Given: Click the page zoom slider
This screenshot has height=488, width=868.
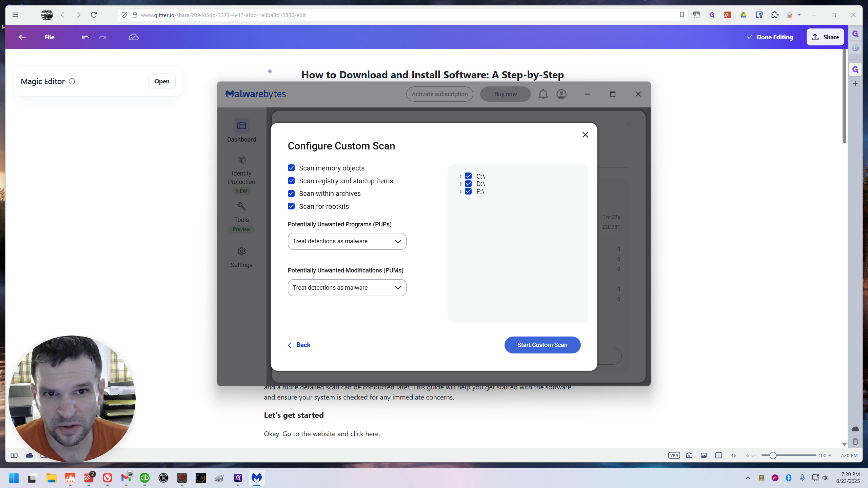Looking at the screenshot, I should point(789,455).
